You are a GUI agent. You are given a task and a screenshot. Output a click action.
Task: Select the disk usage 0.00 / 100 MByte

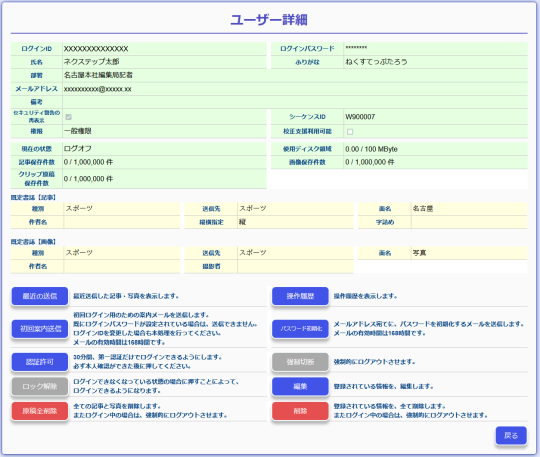[x=371, y=149]
